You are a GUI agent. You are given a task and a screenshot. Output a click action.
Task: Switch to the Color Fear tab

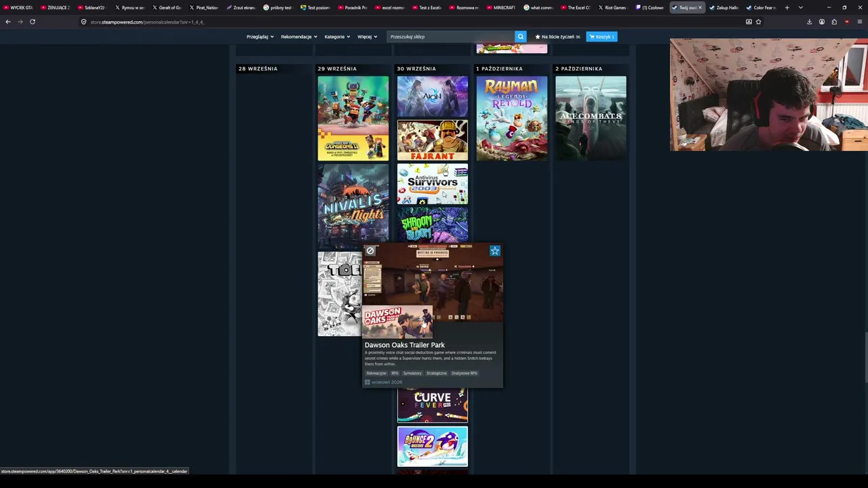point(761,7)
